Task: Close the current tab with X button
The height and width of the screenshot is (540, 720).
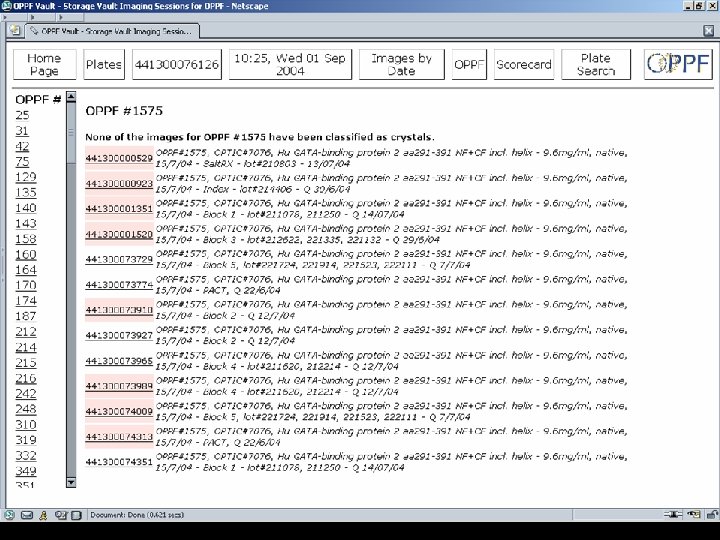Action: (x=709, y=31)
